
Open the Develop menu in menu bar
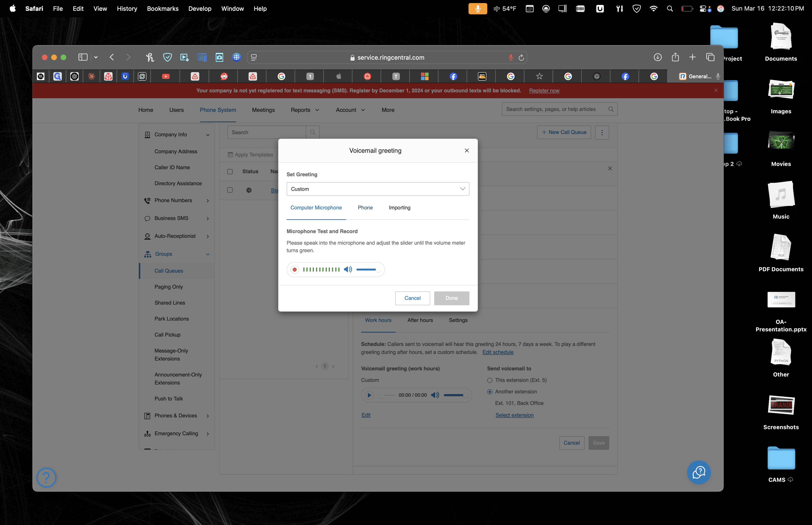click(200, 8)
